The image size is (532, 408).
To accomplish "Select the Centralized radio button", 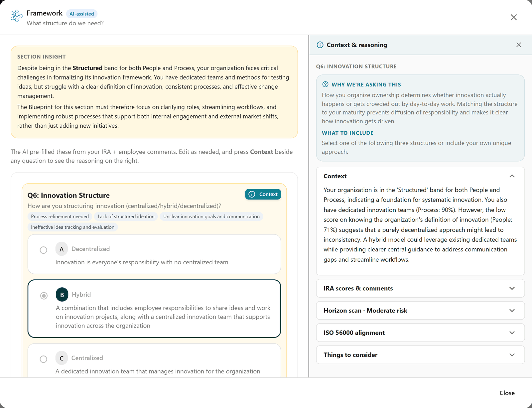I will click(x=44, y=359).
